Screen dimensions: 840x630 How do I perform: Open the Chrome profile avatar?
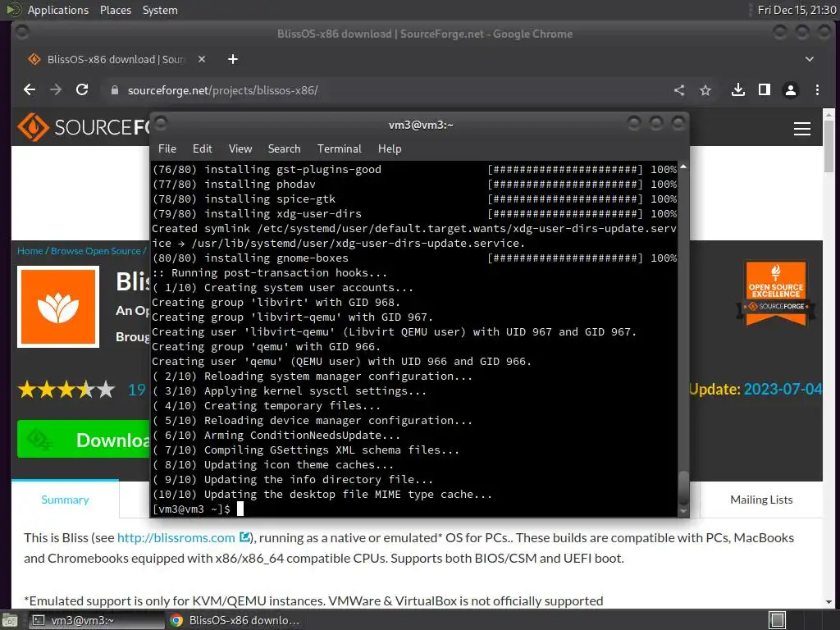coord(791,90)
